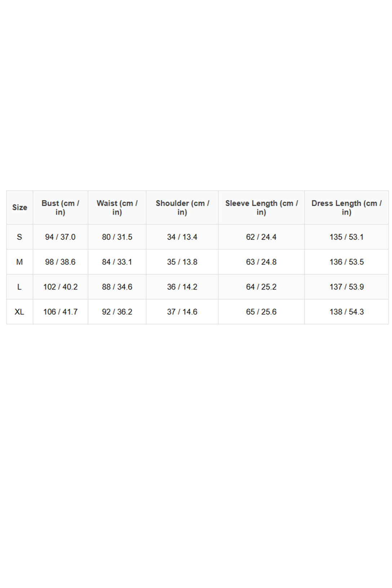Click the 65 / 25.6 sleeve length cell
The width and height of the screenshot is (392, 588).
pyautogui.click(x=261, y=312)
